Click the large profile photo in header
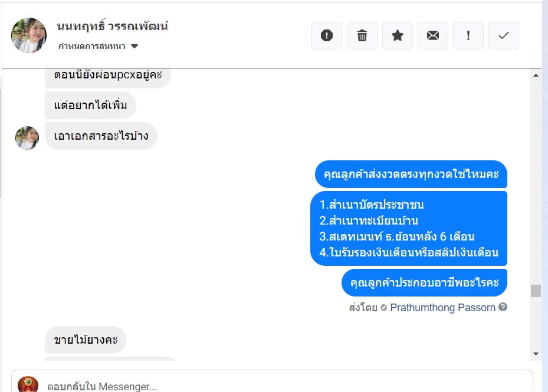Viewport: 548px width, 392px height. (x=29, y=35)
